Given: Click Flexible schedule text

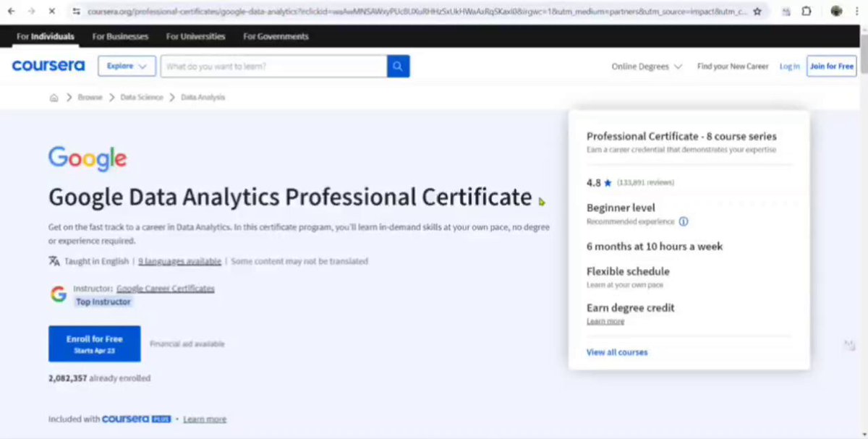Looking at the screenshot, I should [628, 271].
